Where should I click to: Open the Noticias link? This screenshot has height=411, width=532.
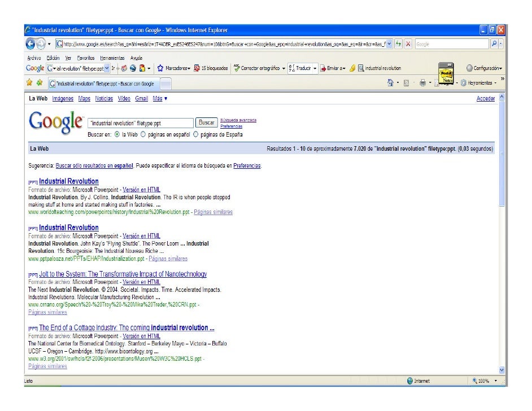click(x=104, y=99)
